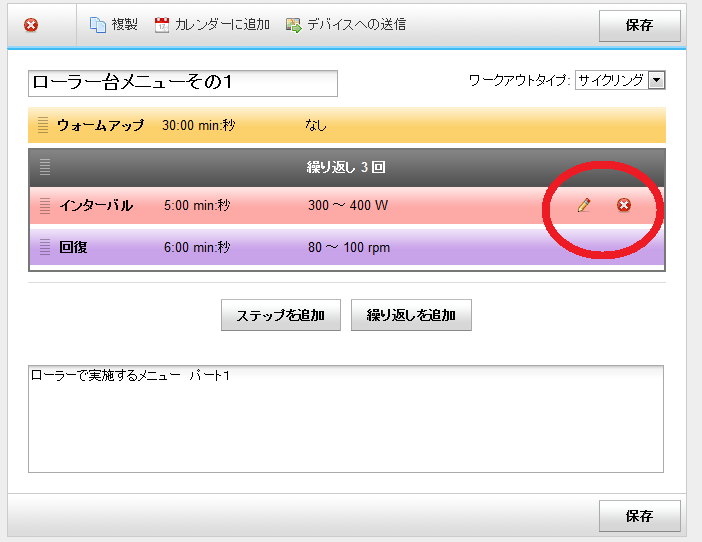Click the drag handle of the 繰り返し 3 回 block
The height and width of the screenshot is (542, 702).
[45, 167]
